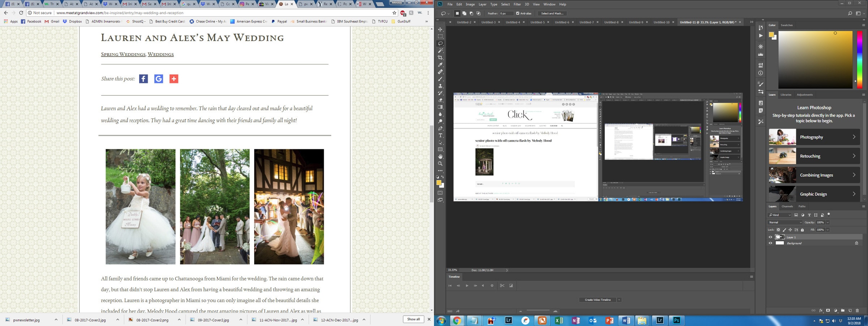Click the foreground color swatch in toolbar

439,183
